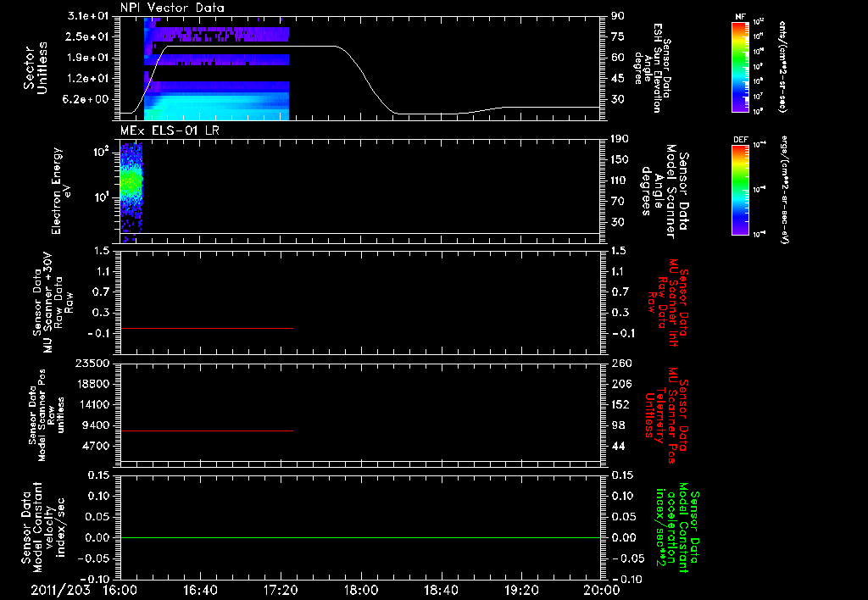Click the "Electron Energy eV" axis label
868x600 pixels.
(x=59, y=191)
